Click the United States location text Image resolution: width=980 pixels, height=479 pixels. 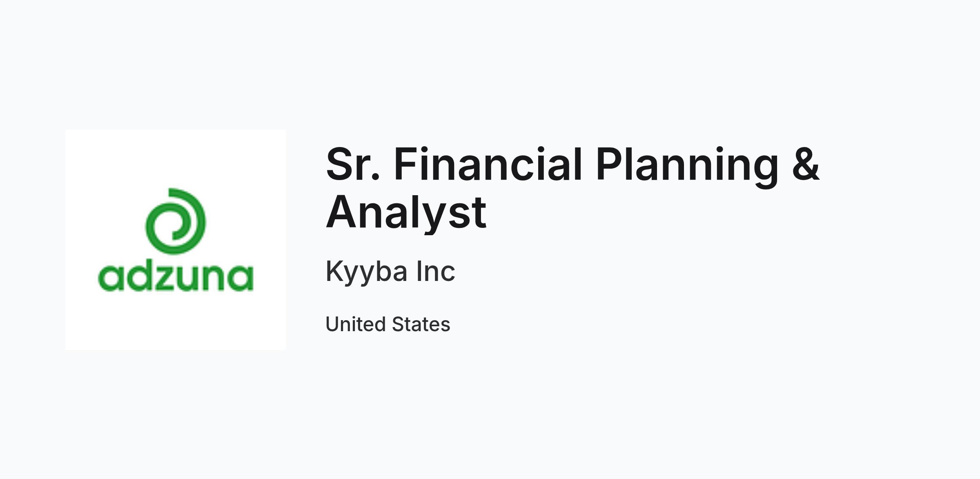pos(388,324)
